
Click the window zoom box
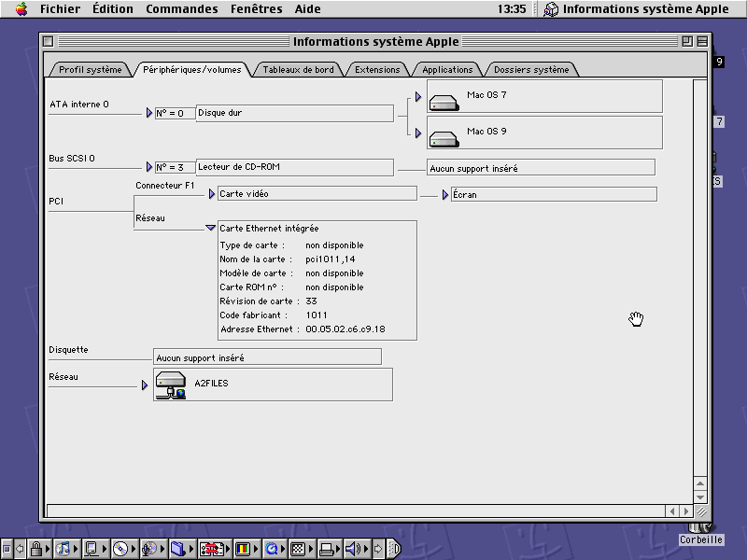tap(687, 41)
